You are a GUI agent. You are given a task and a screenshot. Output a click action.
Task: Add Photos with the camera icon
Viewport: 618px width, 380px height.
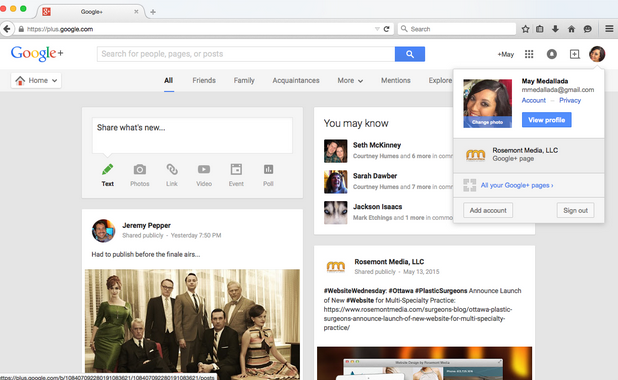click(140, 175)
